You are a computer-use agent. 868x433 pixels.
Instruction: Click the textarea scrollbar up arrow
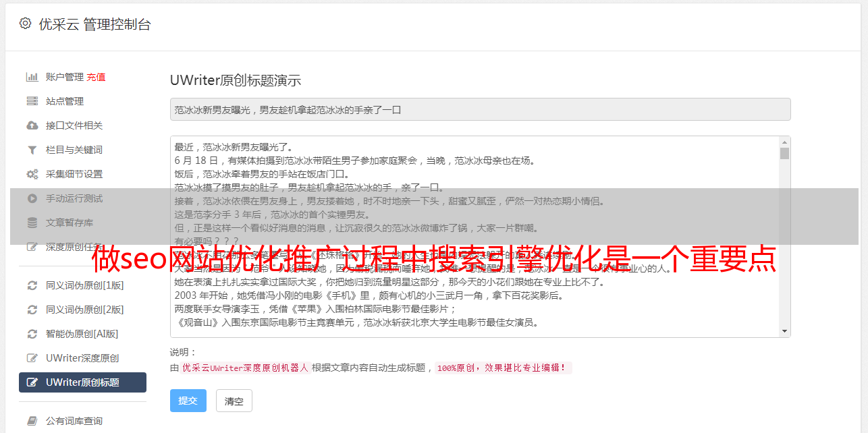point(784,142)
